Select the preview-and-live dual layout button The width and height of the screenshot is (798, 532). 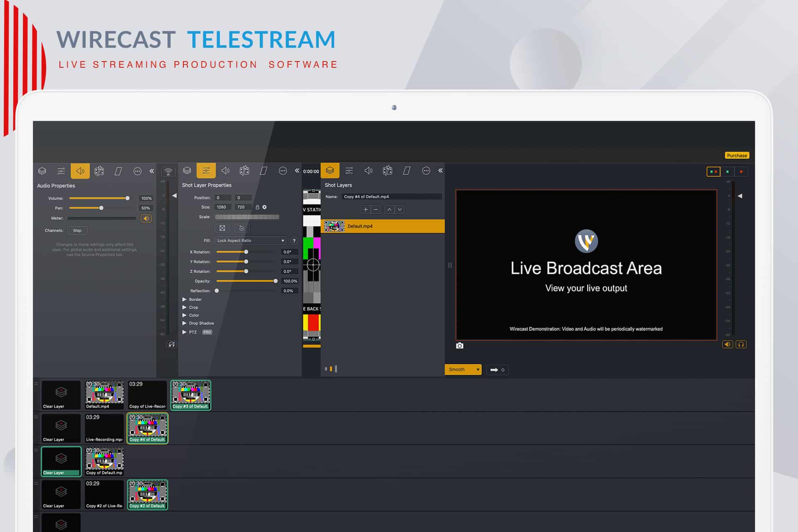click(714, 172)
